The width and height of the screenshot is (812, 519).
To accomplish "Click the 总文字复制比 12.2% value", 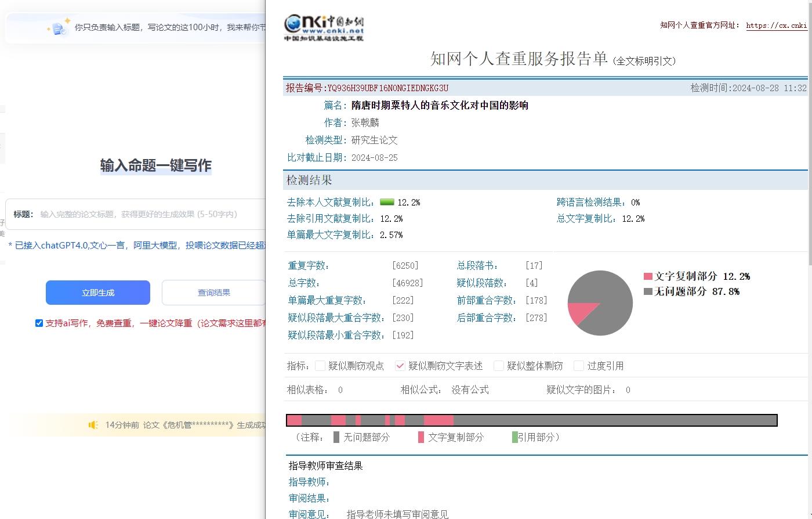I will [x=633, y=219].
